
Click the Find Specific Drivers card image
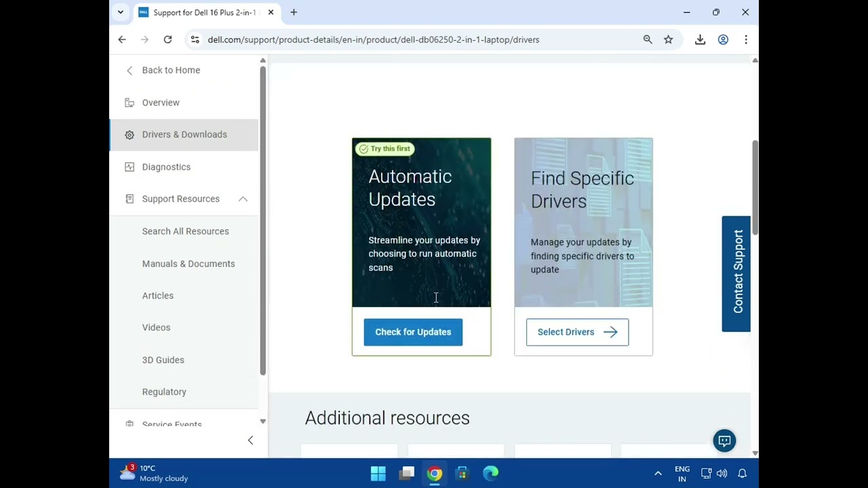coord(583,222)
